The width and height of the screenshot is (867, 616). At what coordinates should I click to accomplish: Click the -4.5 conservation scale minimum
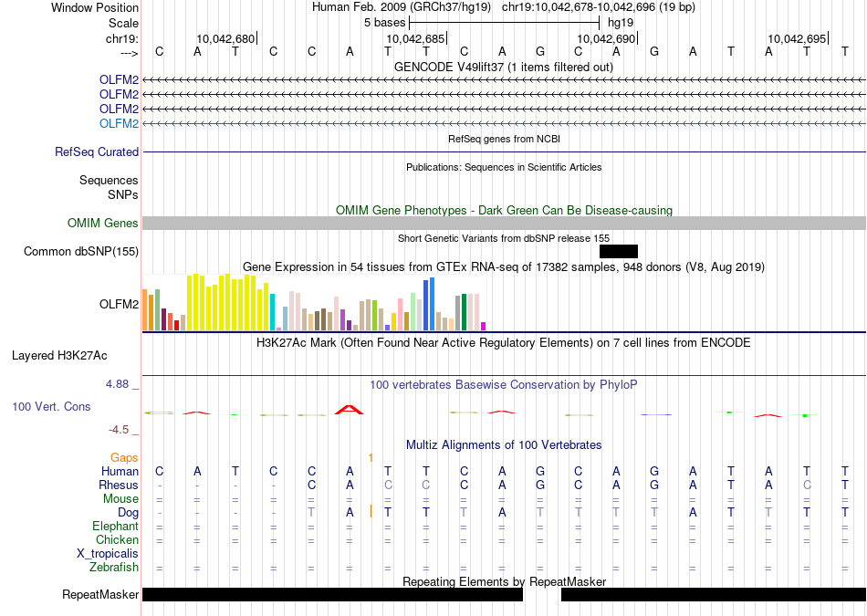[x=119, y=430]
